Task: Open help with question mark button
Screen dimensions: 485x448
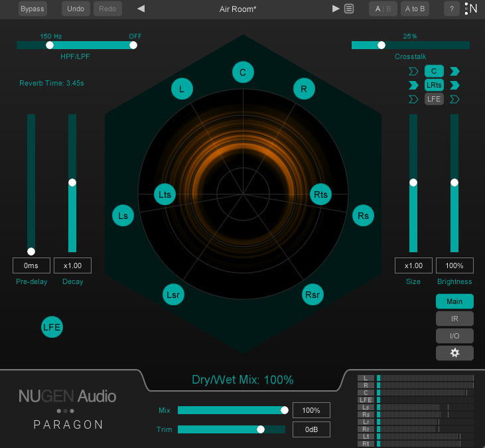Action: [452, 9]
